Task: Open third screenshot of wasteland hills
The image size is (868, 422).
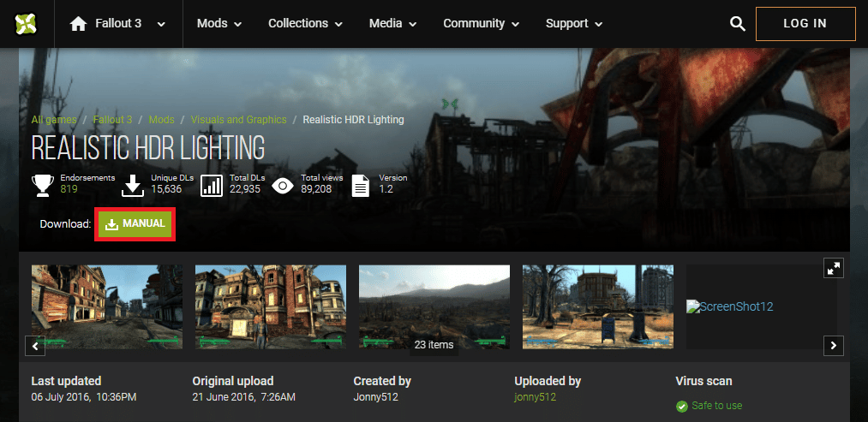Action: coord(434,307)
